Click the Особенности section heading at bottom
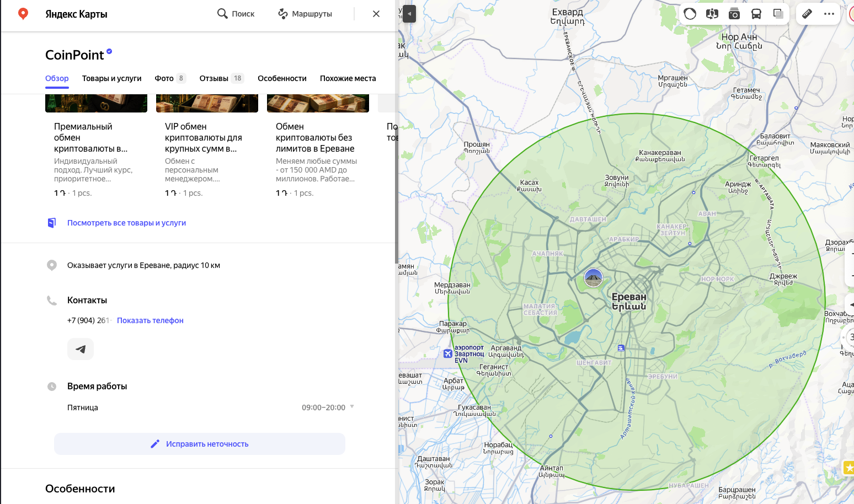 coord(80,489)
